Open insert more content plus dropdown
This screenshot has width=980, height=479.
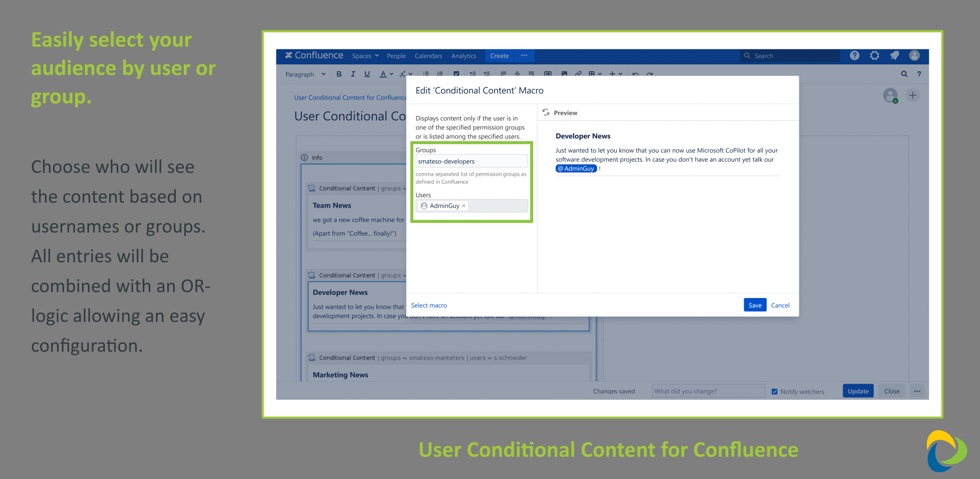[616, 74]
